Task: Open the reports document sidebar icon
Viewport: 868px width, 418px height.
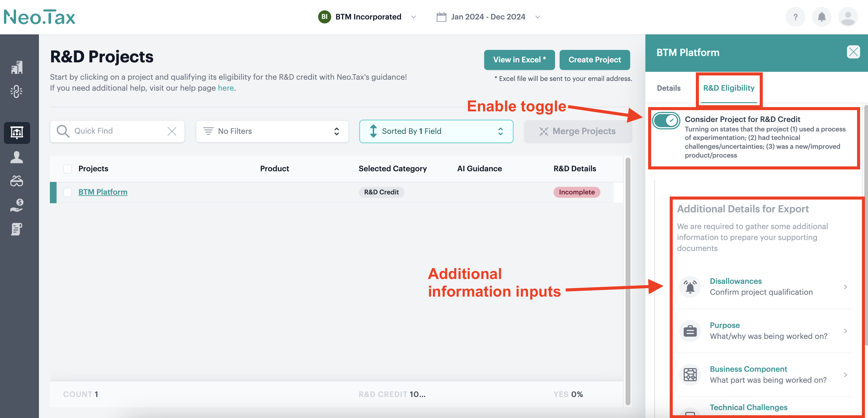Action: [17, 229]
